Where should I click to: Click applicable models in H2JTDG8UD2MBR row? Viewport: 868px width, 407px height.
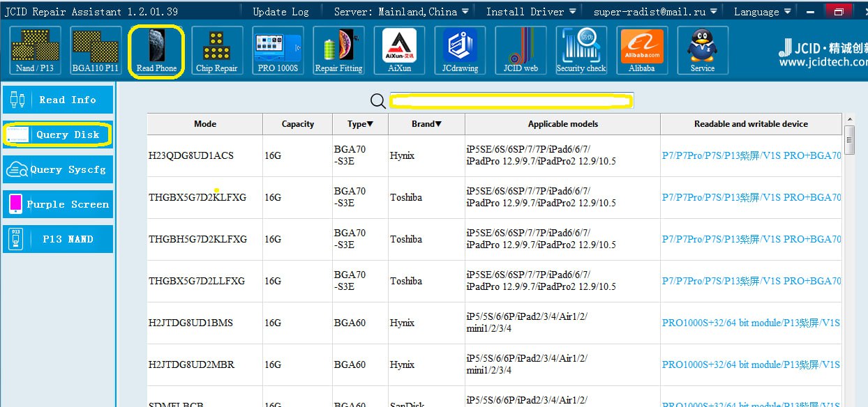[527, 364]
